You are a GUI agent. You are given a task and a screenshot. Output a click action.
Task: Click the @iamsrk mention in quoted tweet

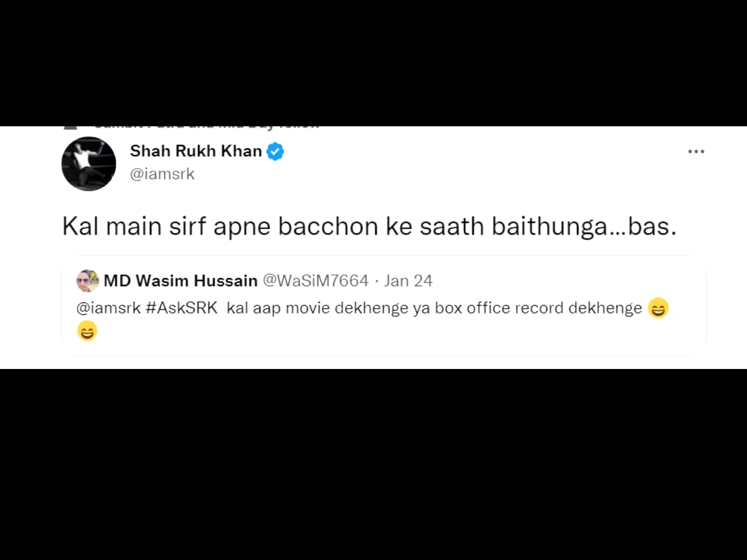[x=109, y=308]
